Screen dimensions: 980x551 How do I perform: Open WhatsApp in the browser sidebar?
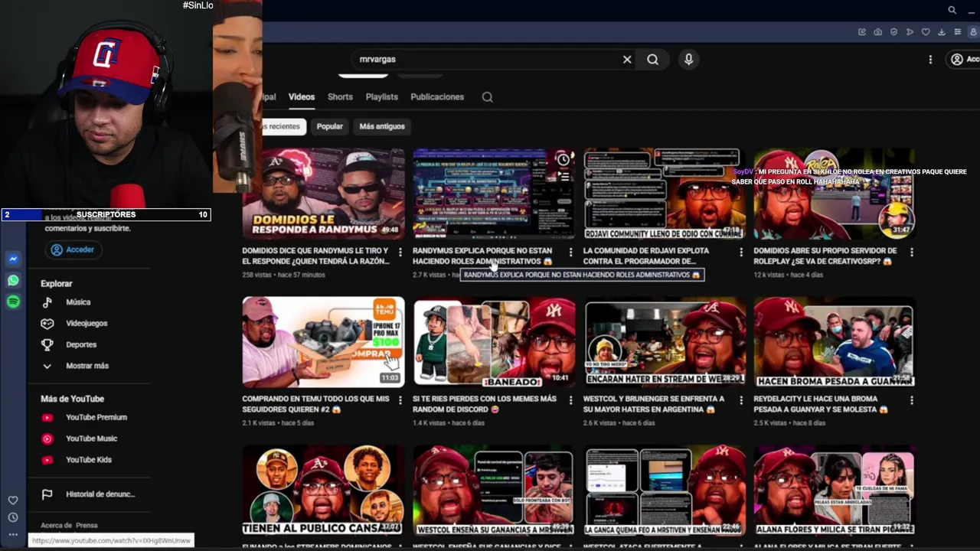(x=13, y=281)
